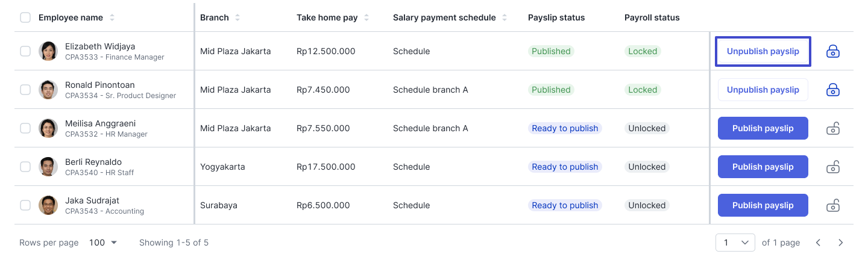This screenshot has width=868, height=263.
Task: Select Elizabeth Widjaya's row checkbox
Action: point(25,51)
